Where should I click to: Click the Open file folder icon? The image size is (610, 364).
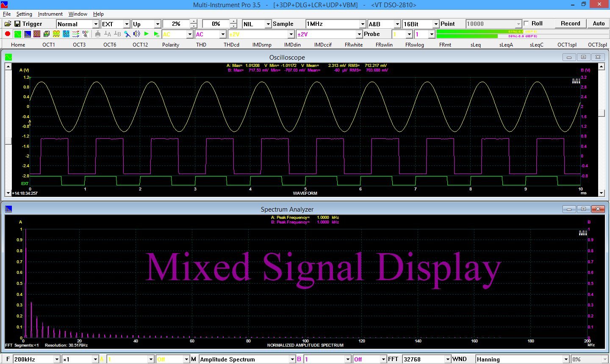point(8,24)
